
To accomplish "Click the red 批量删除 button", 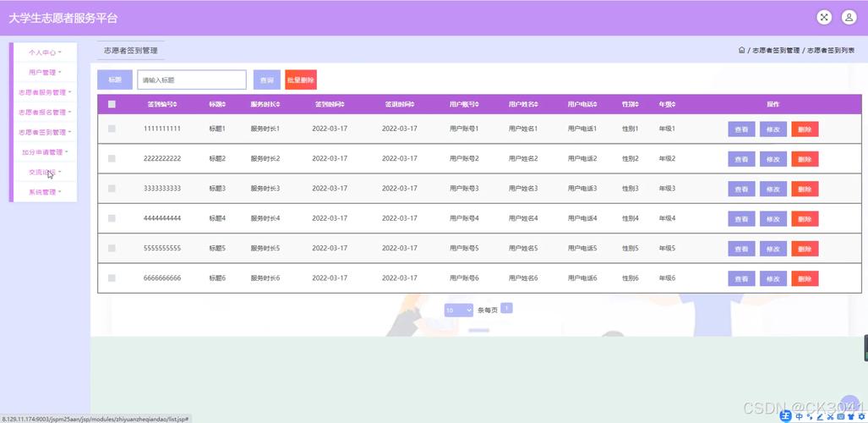I will [301, 80].
